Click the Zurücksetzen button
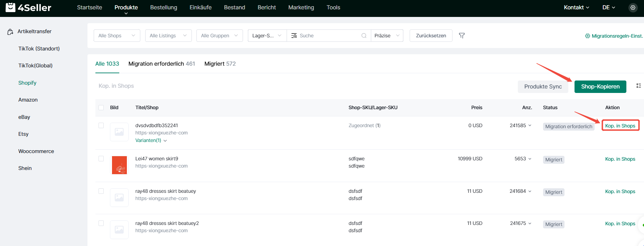The width and height of the screenshot is (644, 246). 431,36
